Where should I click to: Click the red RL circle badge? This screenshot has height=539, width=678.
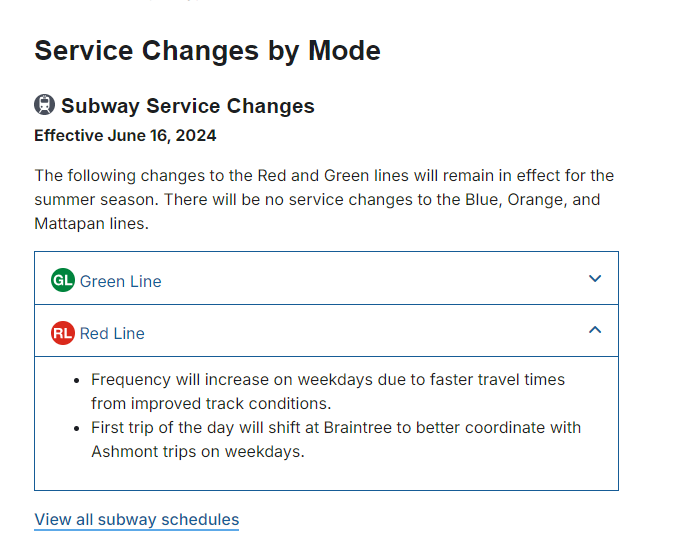point(63,333)
